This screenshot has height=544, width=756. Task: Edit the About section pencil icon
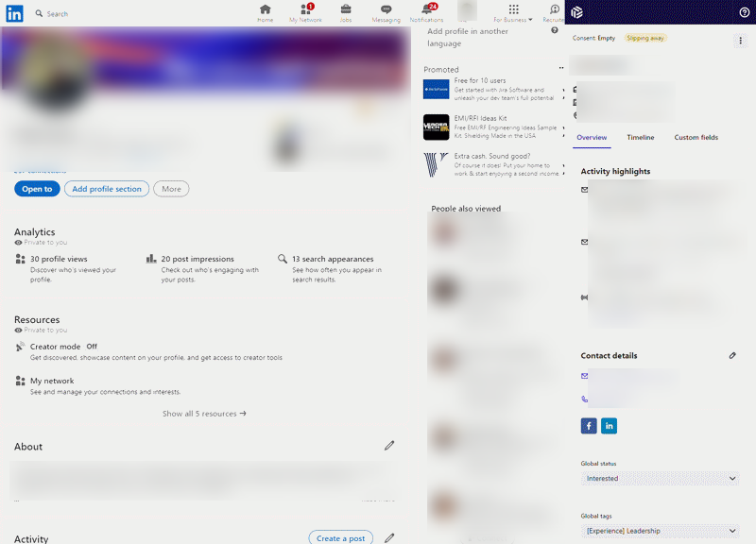coord(389,446)
